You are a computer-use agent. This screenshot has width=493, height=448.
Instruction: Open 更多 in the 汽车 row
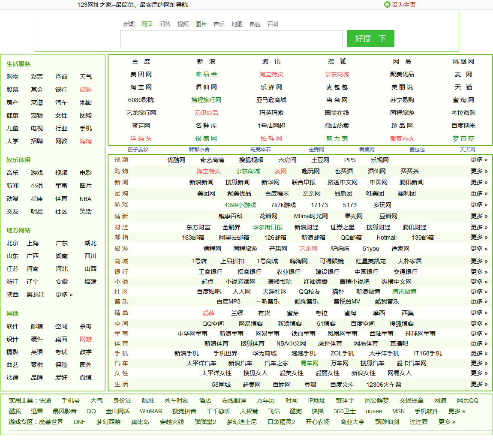click(479, 363)
